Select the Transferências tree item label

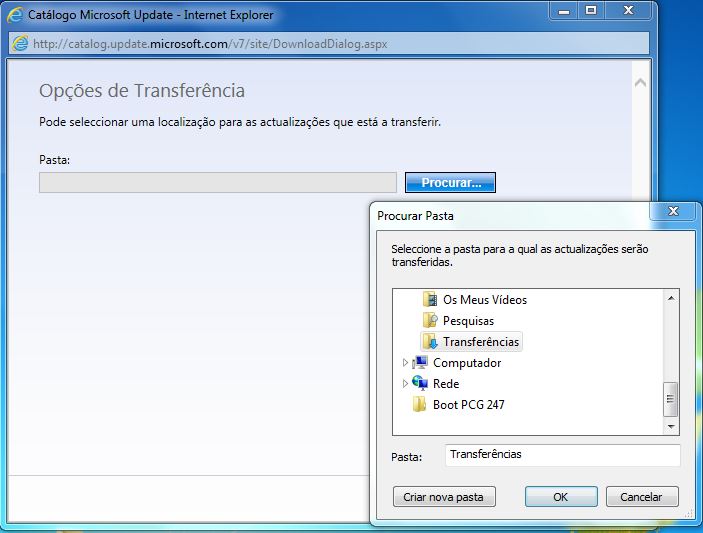[x=481, y=342]
